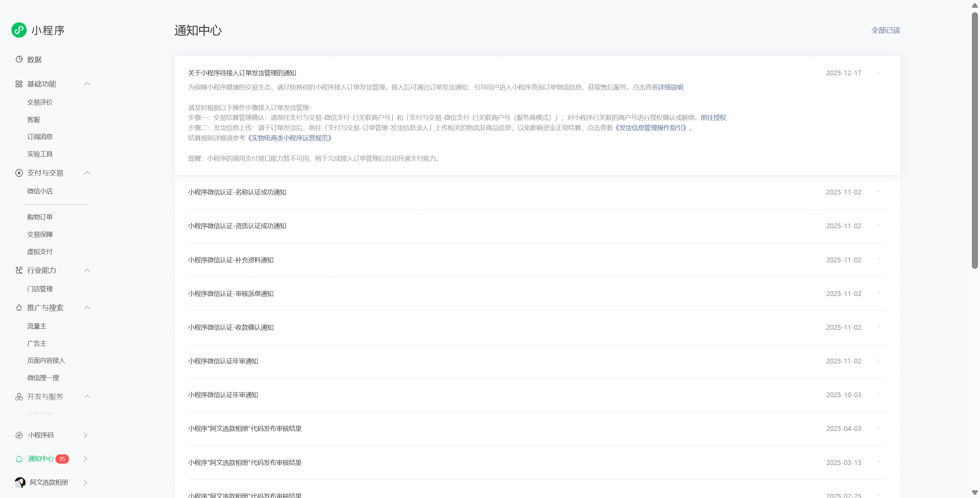Click the 开发与服务 sidebar icon
This screenshot has height=498, width=980.
(x=19, y=397)
